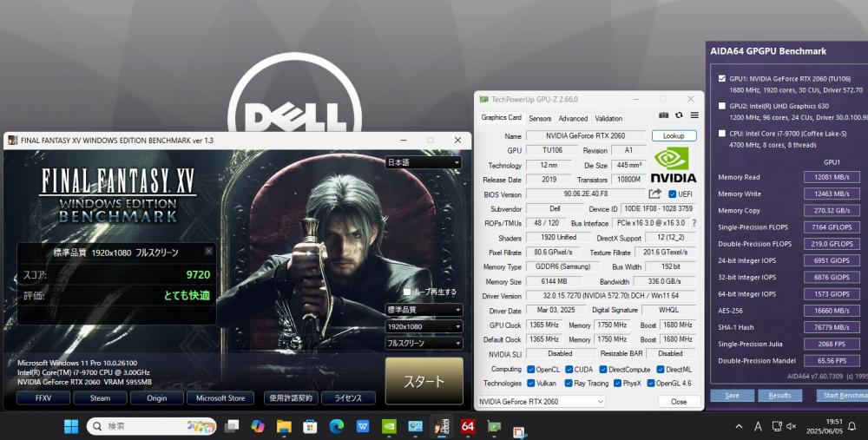Click the IME input mode A indicator
868x440 pixels.
(x=758, y=426)
